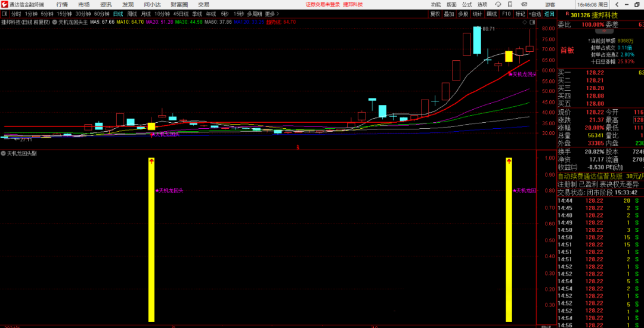This screenshot has width=644, height=328.
Task: Click the yellow candlestick near 首板 label
Action: [508, 56]
